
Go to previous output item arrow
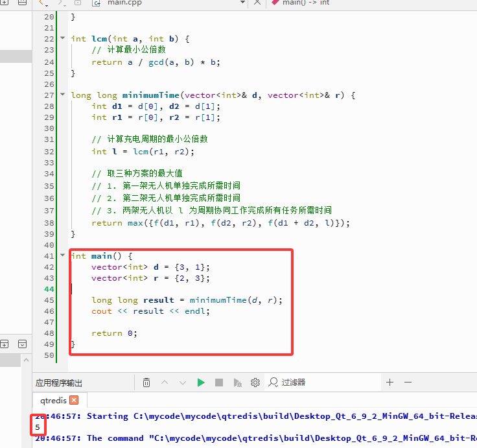pyautogui.click(x=165, y=383)
